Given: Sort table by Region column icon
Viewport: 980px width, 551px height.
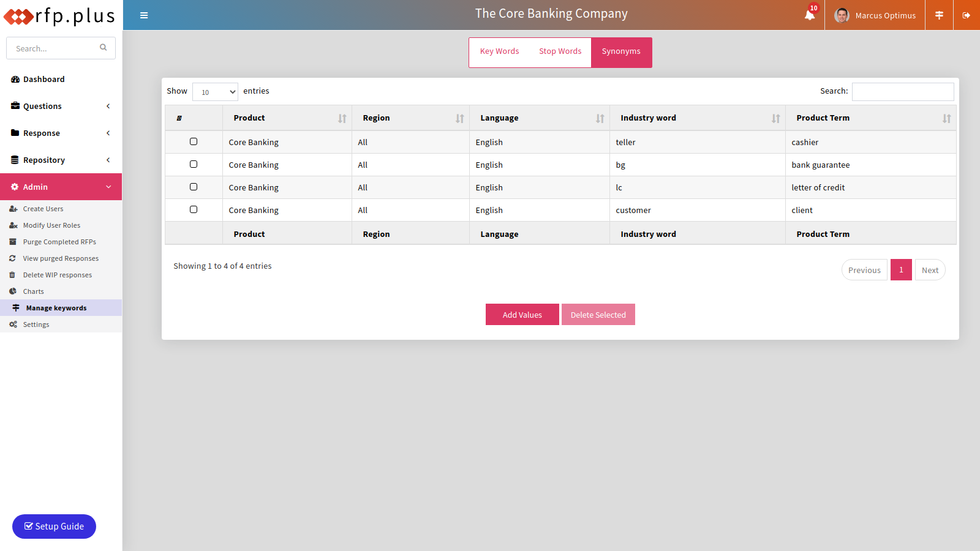Looking at the screenshot, I should pyautogui.click(x=460, y=118).
